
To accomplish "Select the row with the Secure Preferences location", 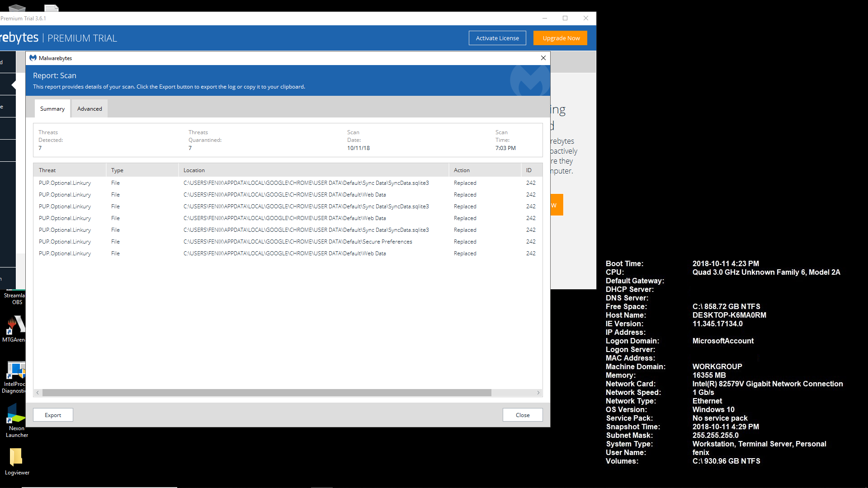I will coord(288,242).
